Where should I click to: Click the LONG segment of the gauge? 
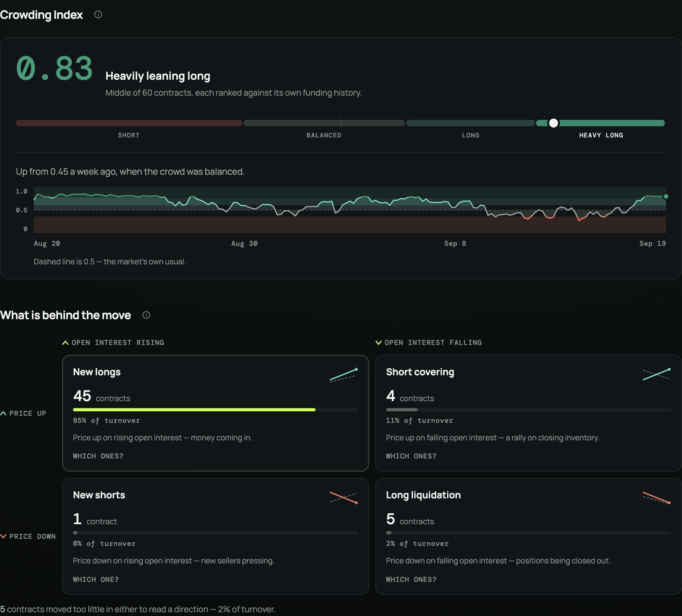pyautogui.click(x=470, y=123)
